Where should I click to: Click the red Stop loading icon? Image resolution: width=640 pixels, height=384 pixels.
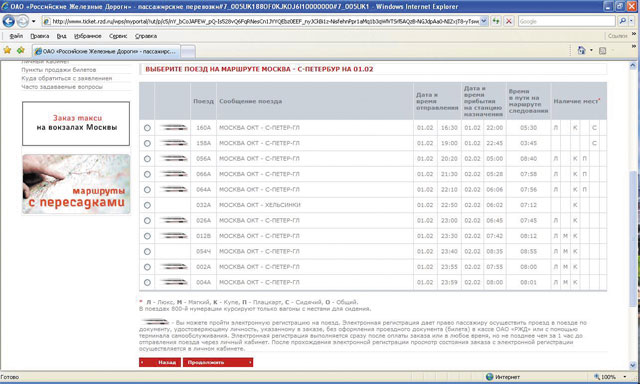coord(509,21)
